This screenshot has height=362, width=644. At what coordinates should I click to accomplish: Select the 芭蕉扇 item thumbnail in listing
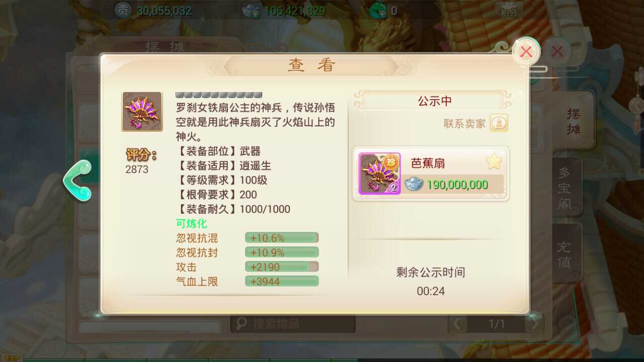pos(380,173)
